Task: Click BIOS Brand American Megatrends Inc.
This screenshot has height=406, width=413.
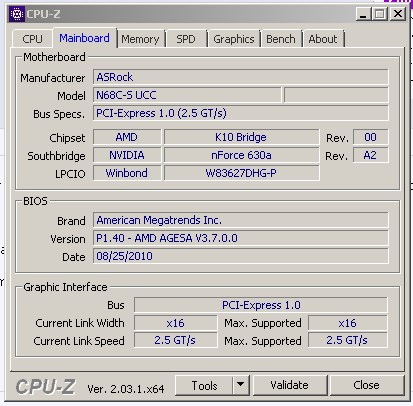Action: tap(241, 220)
